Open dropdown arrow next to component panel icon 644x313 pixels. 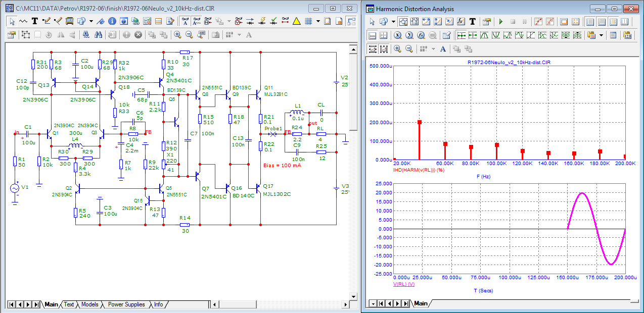pyautogui.click(x=91, y=21)
